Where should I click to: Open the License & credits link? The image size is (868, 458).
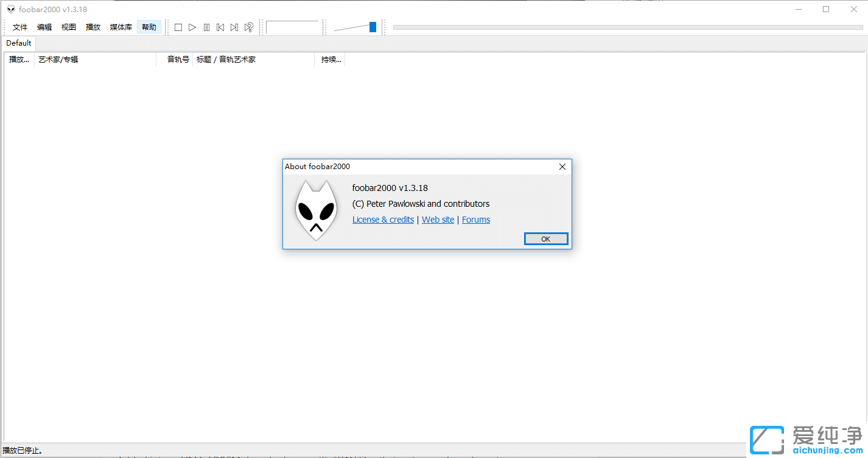tap(383, 220)
